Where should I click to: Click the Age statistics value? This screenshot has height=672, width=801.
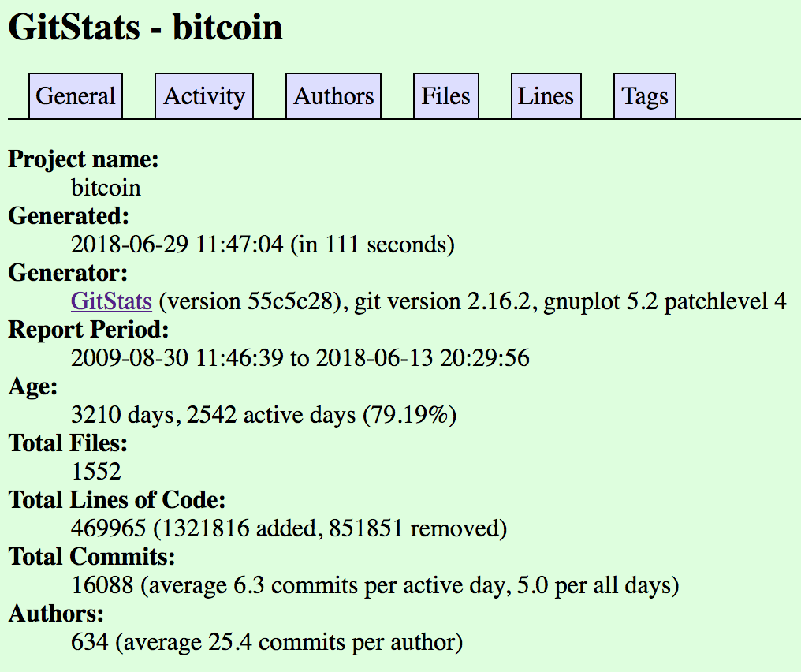click(x=263, y=415)
